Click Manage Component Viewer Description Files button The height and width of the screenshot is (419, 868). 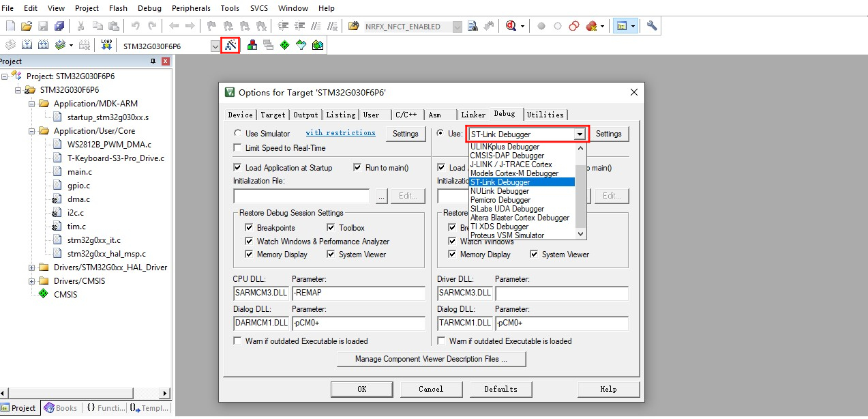[431, 359]
